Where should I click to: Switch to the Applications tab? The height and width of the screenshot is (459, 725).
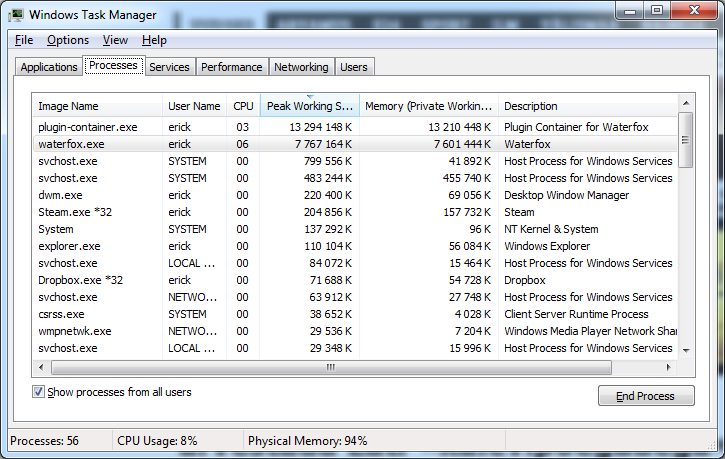[49, 67]
